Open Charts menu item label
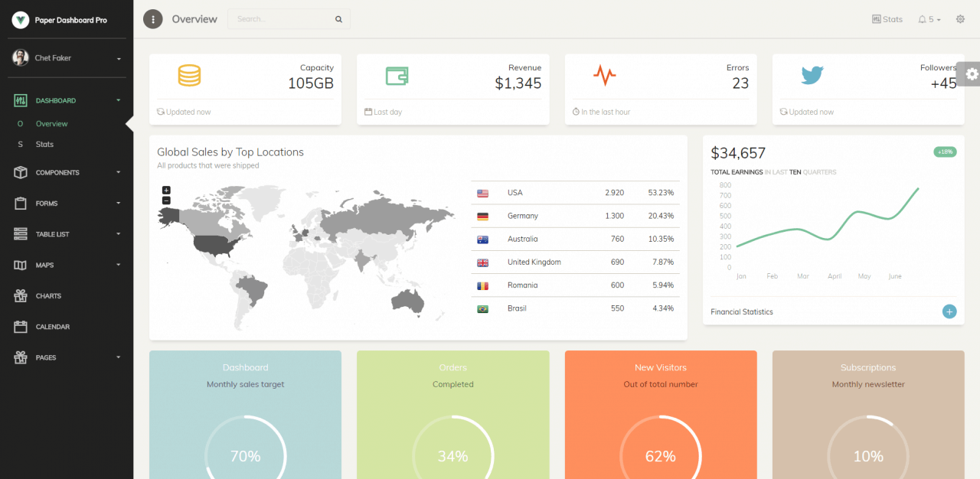The image size is (980, 479). pyautogui.click(x=48, y=296)
